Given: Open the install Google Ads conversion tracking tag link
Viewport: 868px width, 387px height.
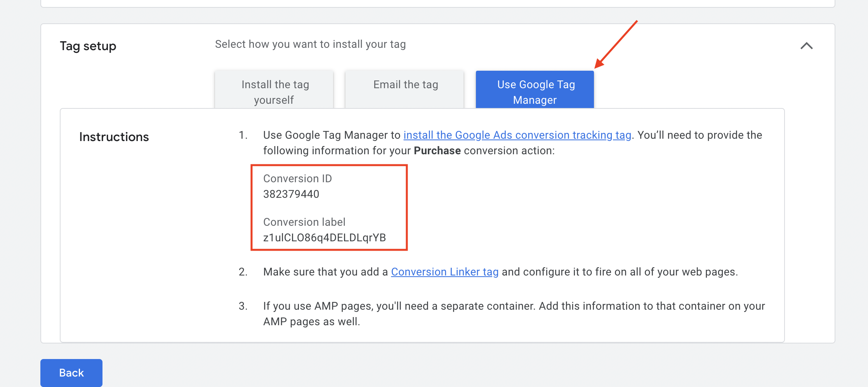Looking at the screenshot, I should (517, 135).
